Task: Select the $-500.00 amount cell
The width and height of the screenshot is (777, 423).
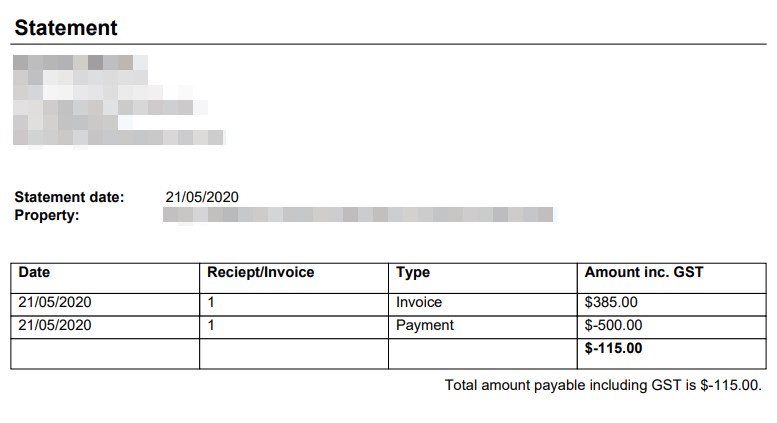Action: [x=613, y=325]
